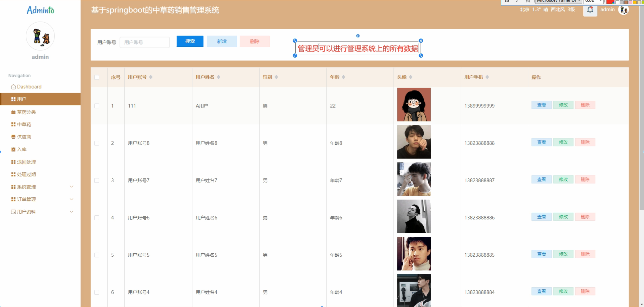
Task: Click the 新增 button
Action: (x=222, y=41)
